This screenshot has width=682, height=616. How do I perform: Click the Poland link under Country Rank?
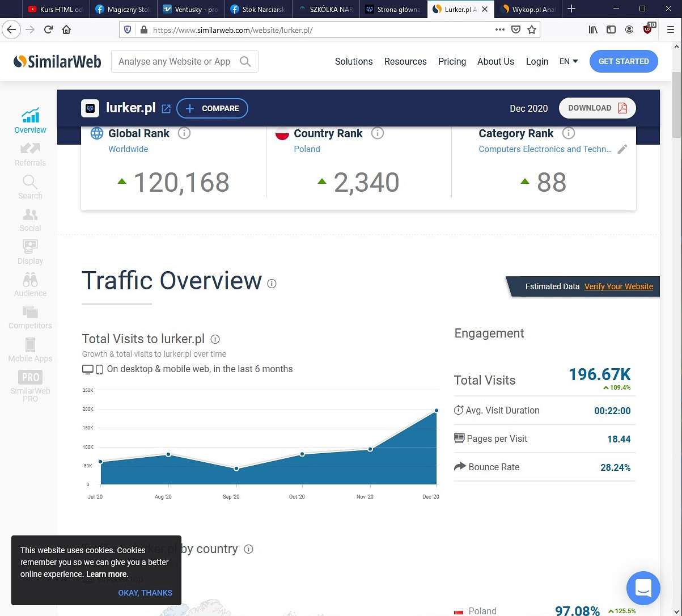coord(307,149)
